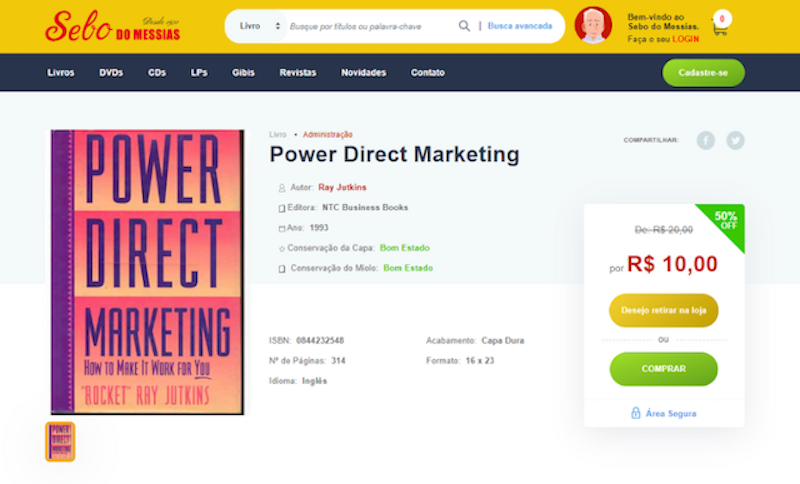Click the COMPRAR button

[663, 369]
